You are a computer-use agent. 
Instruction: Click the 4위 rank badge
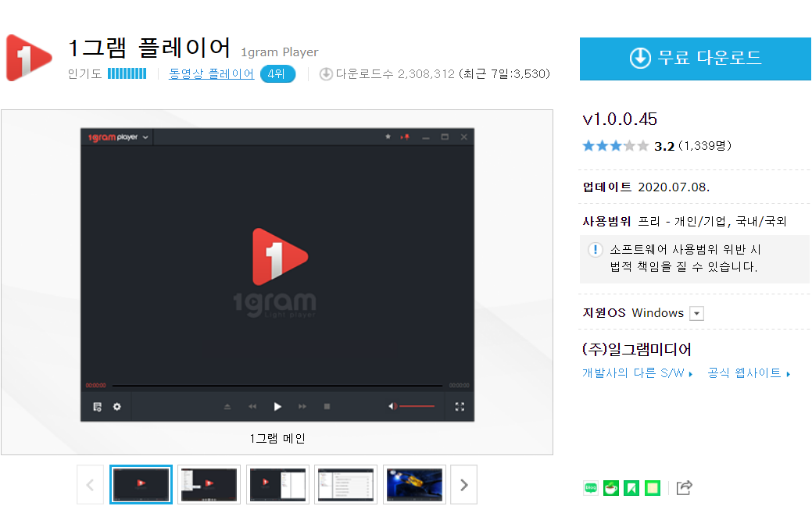(x=277, y=74)
